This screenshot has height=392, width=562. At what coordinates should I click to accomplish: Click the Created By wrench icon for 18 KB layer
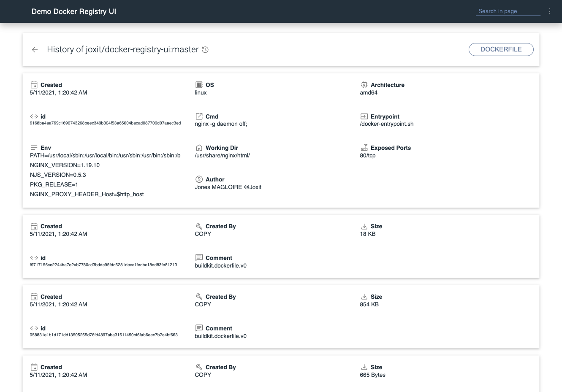pyautogui.click(x=199, y=226)
